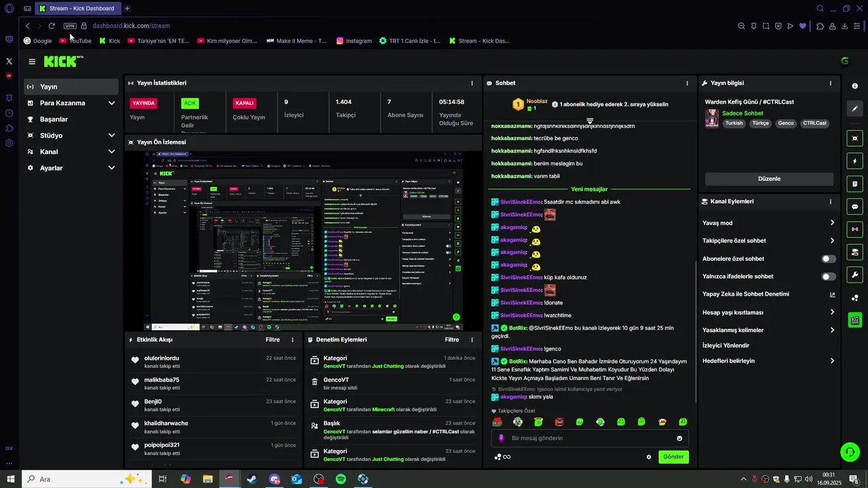Open YouTube bookmark in bookmarks bar
The height and width of the screenshot is (488, 868).
75,41
